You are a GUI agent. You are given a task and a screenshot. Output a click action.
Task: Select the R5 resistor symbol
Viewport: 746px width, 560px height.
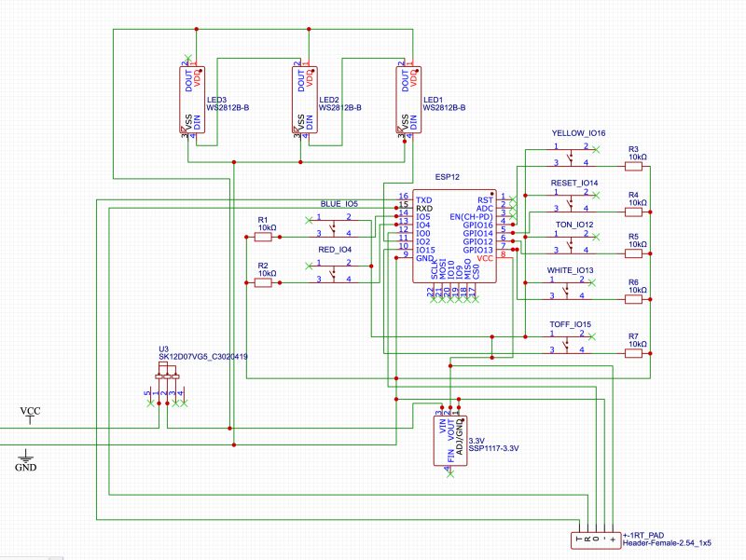tap(633, 253)
